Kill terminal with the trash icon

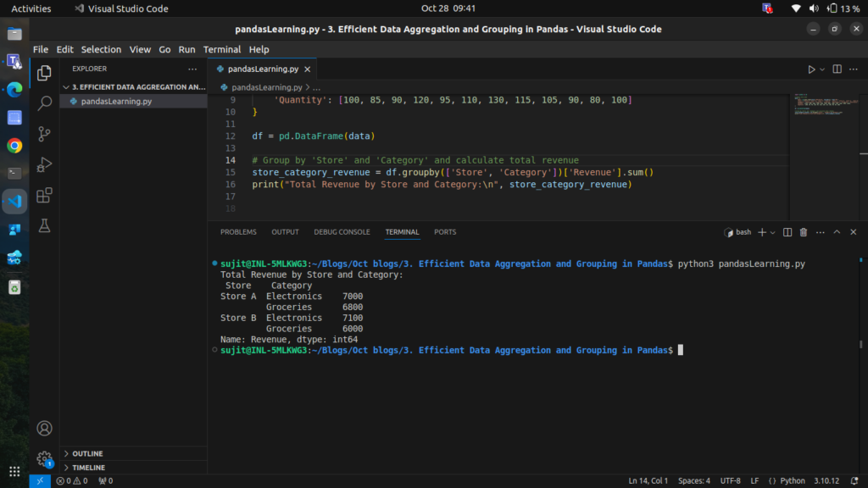pyautogui.click(x=804, y=232)
